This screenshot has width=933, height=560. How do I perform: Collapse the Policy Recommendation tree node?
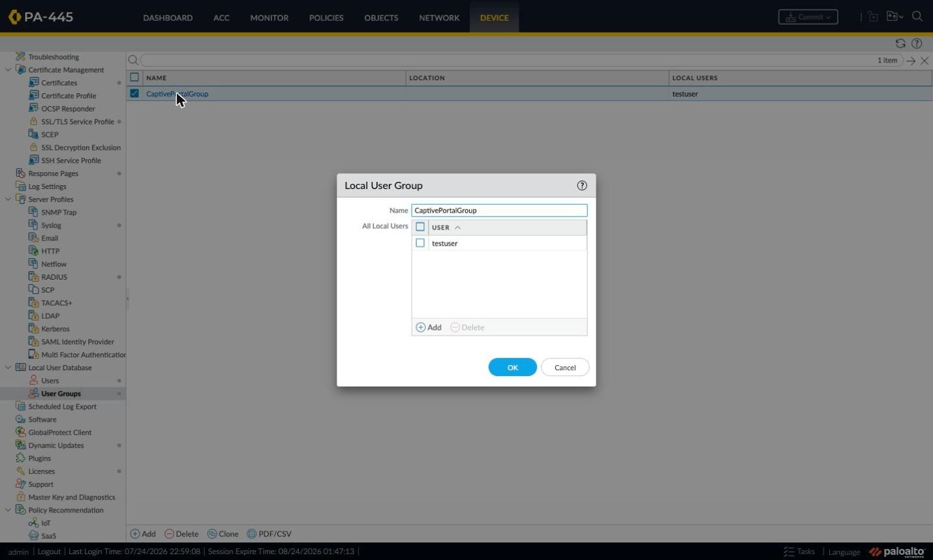click(x=8, y=510)
